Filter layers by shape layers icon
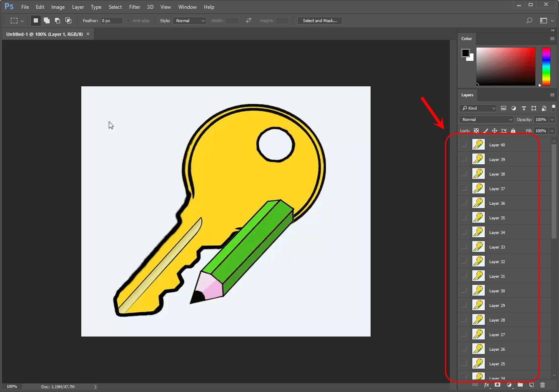Image resolution: width=559 pixels, height=392 pixels. [x=534, y=108]
